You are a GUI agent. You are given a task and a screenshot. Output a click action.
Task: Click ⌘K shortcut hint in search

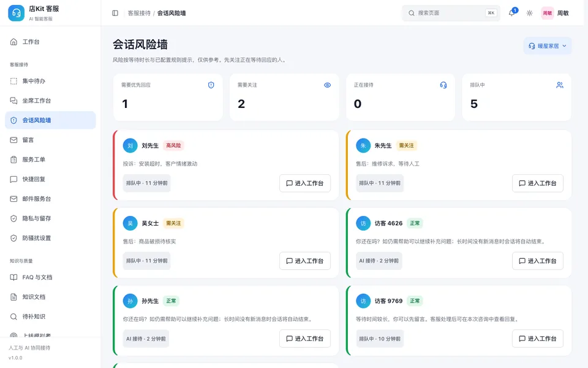[x=491, y=13]
